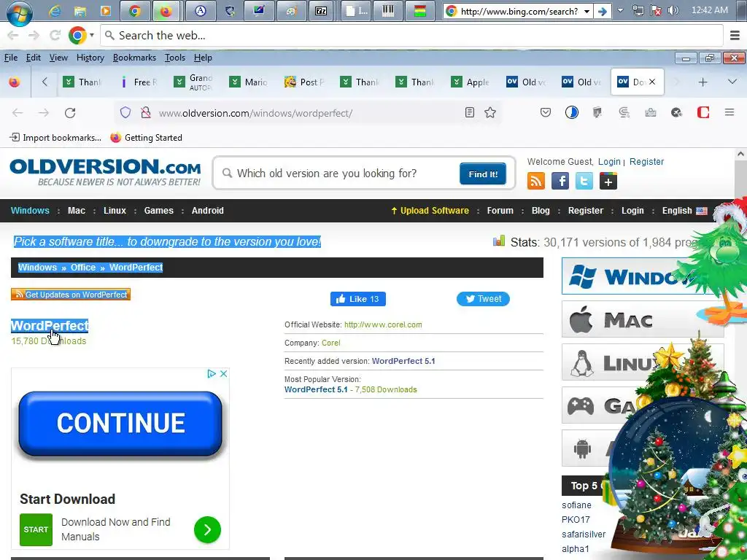This screenshot has width=747, height=560.
Task: Select the Windows navigation item
Action: tap(30, 211)
